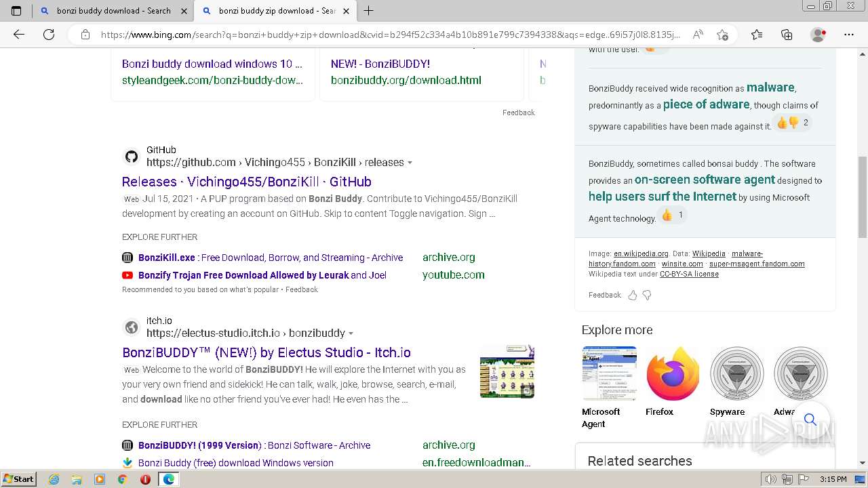Open Windows Start menu
Screen dimensions: 868x488
coord(19,479)
